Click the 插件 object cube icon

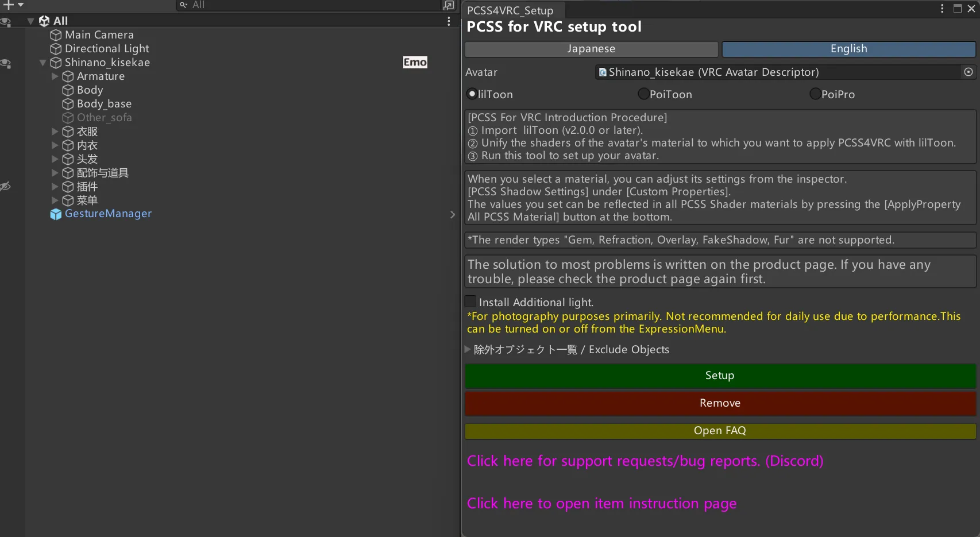pyautogui.click(x=68, y=187)
